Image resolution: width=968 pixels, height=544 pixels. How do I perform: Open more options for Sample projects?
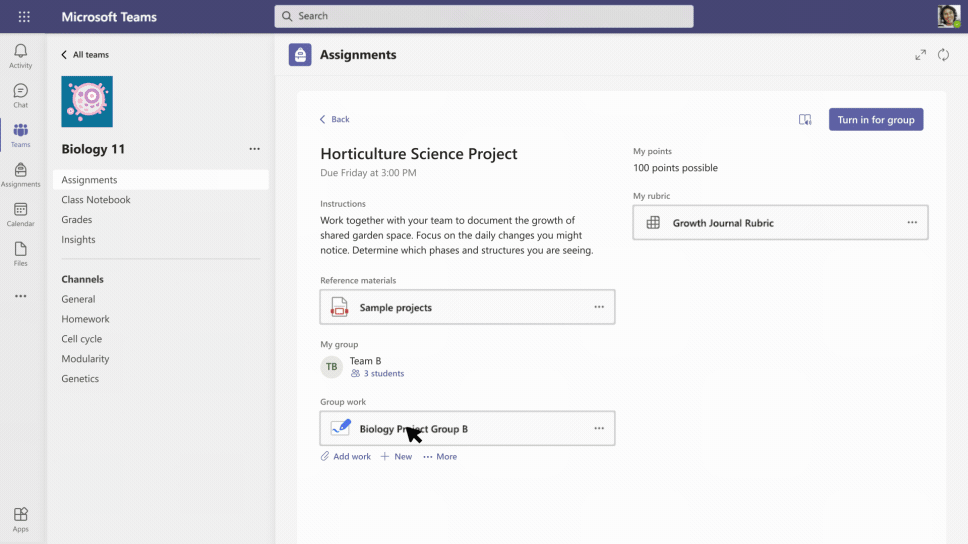coord(599,307)
